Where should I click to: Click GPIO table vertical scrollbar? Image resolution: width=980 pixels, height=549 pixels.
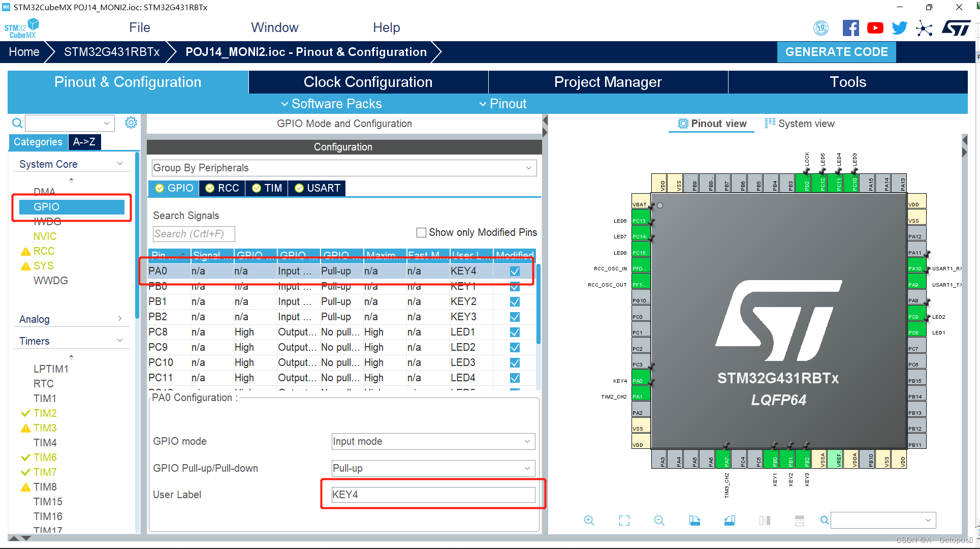538,305
